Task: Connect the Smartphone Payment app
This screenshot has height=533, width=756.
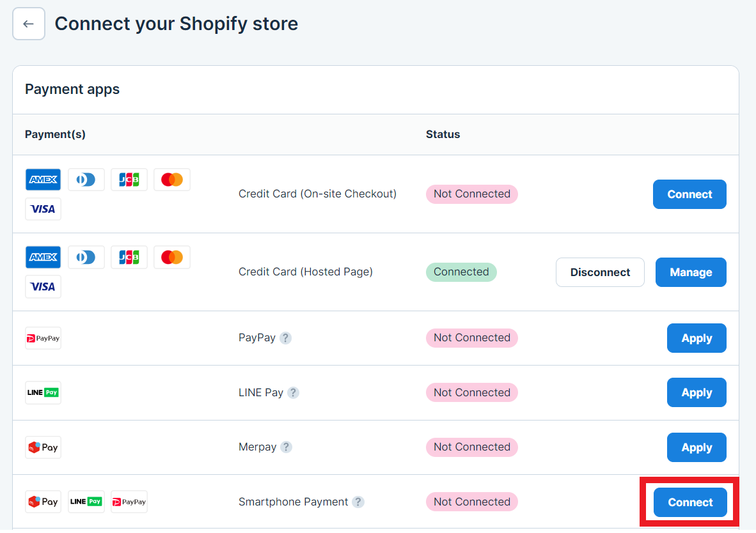Action: pyautogui.click(x=690, y=502)
